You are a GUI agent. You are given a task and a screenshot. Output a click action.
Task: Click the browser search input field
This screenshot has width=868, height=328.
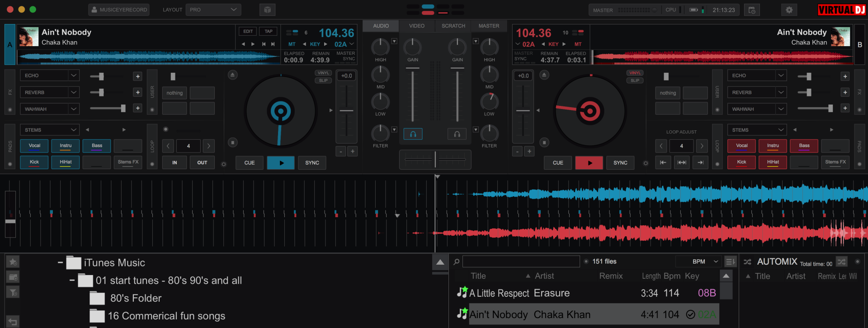521,261
